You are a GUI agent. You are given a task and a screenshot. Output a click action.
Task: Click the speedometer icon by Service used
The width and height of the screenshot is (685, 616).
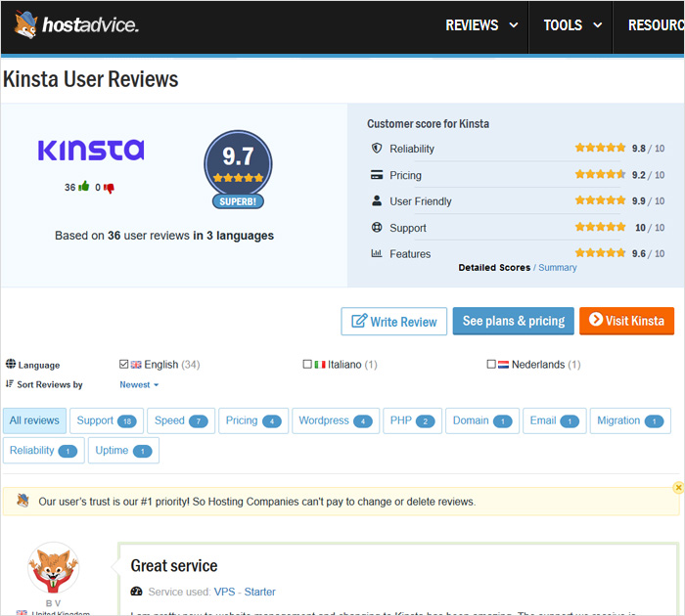[x=136, y=592]
